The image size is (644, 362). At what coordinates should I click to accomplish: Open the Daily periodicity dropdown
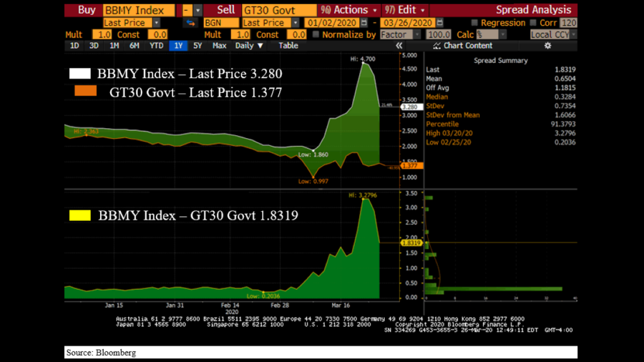coord(250,46)
